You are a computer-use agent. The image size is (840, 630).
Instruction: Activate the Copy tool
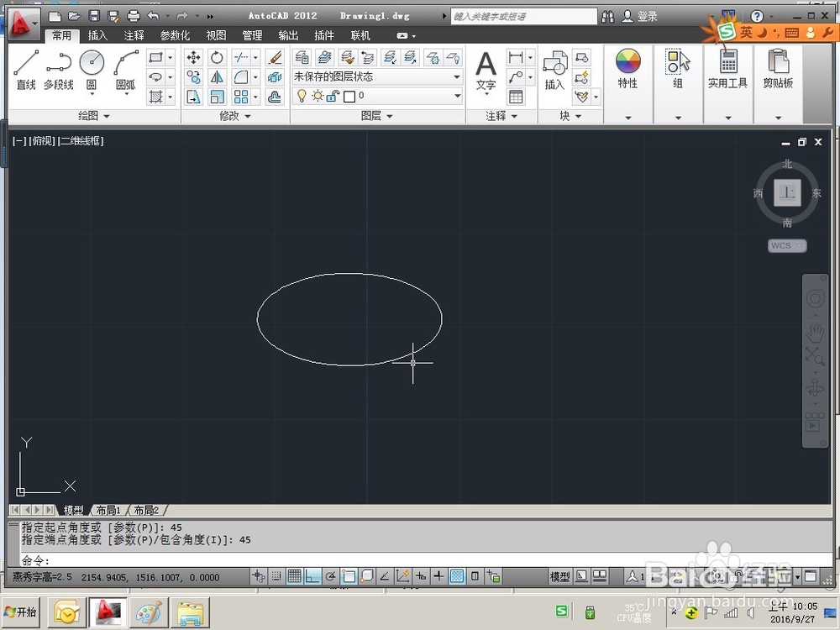193,77
